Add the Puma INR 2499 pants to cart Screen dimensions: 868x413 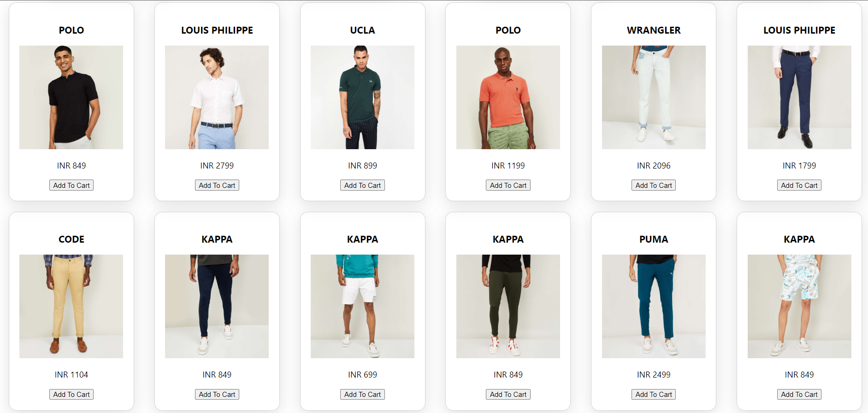(x=654, y=394)
